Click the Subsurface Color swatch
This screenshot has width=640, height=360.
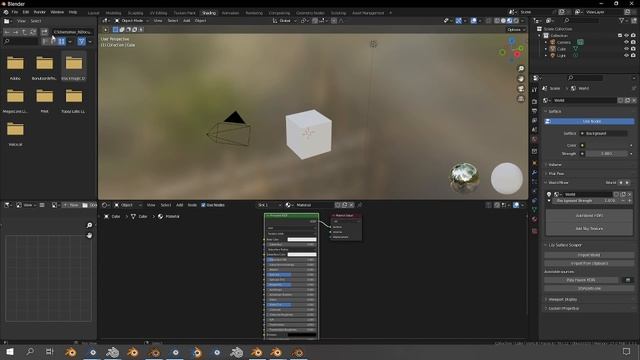click(x=302, y=255)
